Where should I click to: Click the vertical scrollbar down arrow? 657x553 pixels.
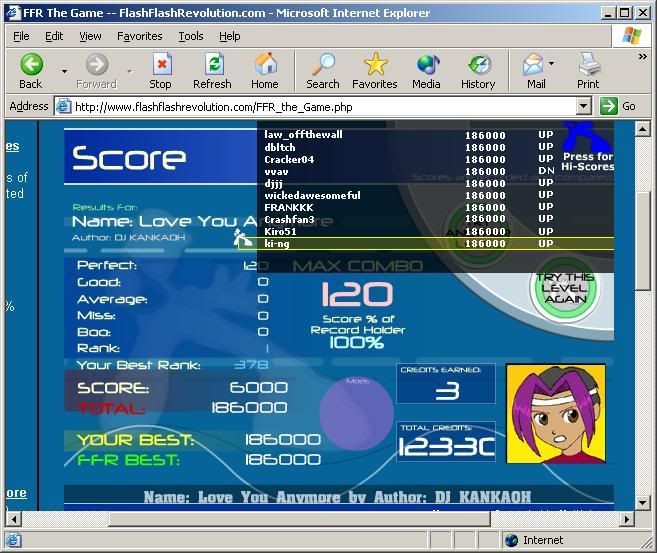click(x=643, y=503)
